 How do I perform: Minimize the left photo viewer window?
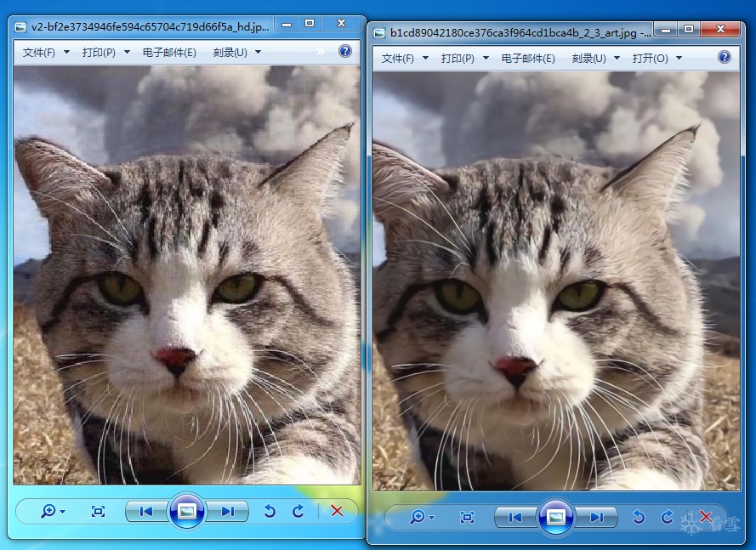pos(287,24)
